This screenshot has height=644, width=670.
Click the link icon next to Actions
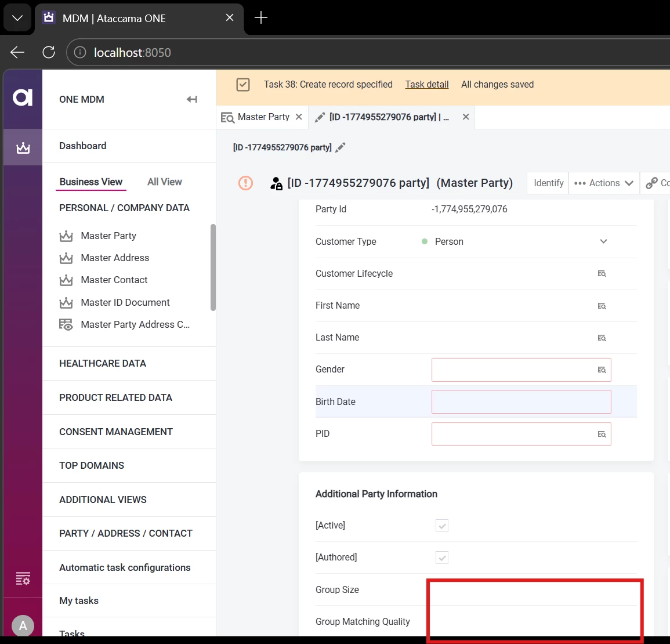651,183
